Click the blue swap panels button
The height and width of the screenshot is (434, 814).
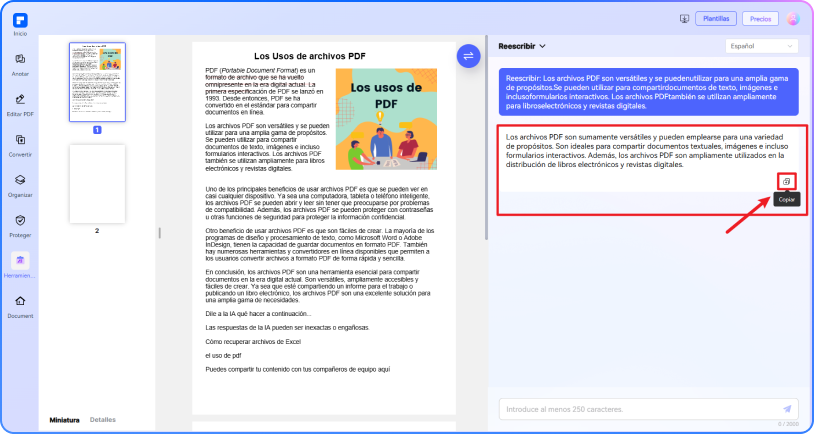[x=468, y=56]
